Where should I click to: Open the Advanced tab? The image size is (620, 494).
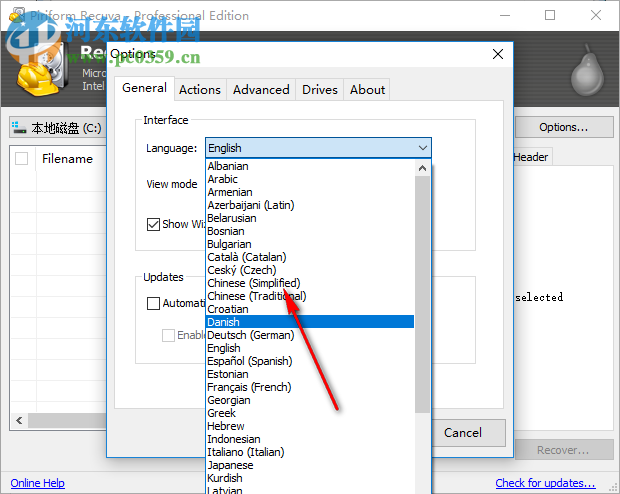(x=261, y=90)
